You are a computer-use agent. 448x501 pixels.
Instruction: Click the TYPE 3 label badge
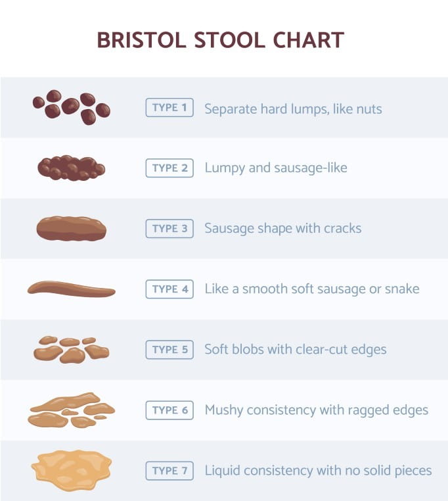[x=169, y=229]
